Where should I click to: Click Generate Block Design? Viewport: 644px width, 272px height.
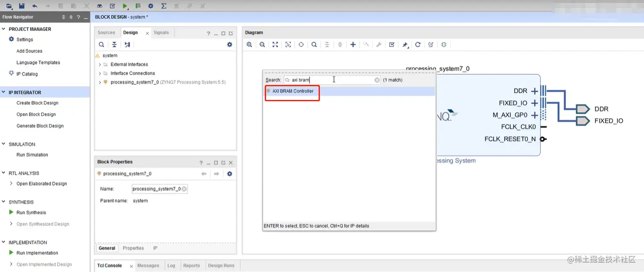click(x=40, y=126)
